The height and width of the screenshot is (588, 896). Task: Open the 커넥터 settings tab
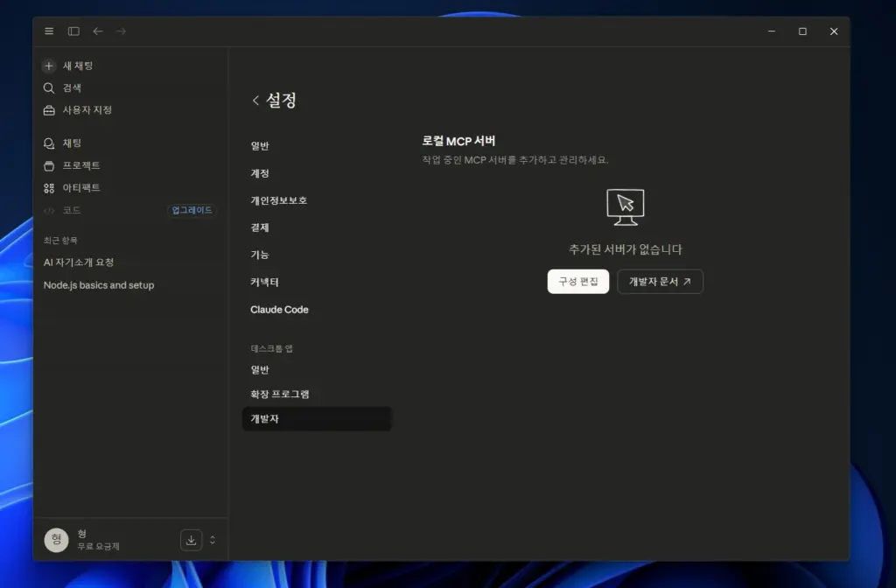pos(317,283)
